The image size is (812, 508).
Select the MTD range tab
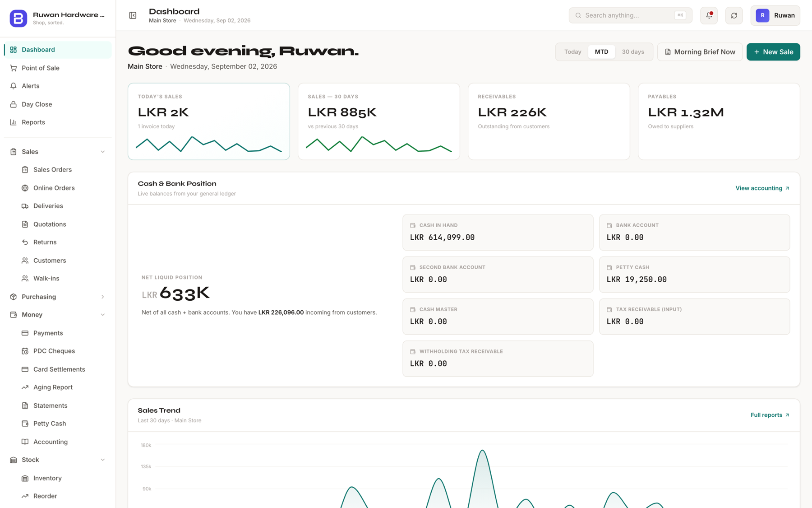[x=601, y=52]
